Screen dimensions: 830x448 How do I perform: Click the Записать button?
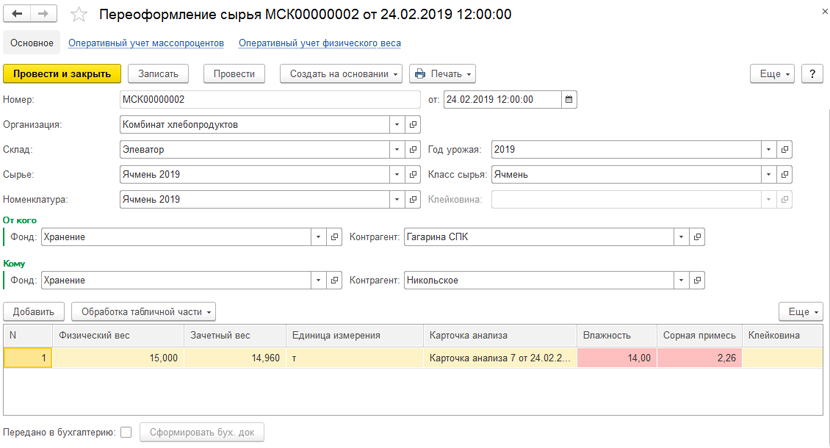(x=158, y=74)
